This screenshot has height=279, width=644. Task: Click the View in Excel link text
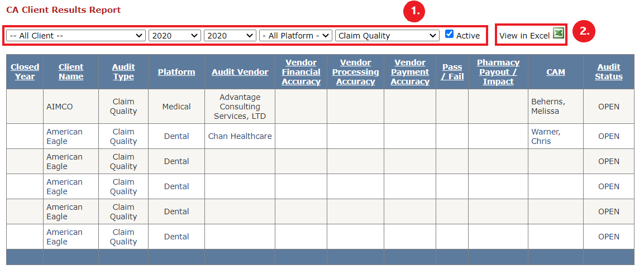click(524, 36)
